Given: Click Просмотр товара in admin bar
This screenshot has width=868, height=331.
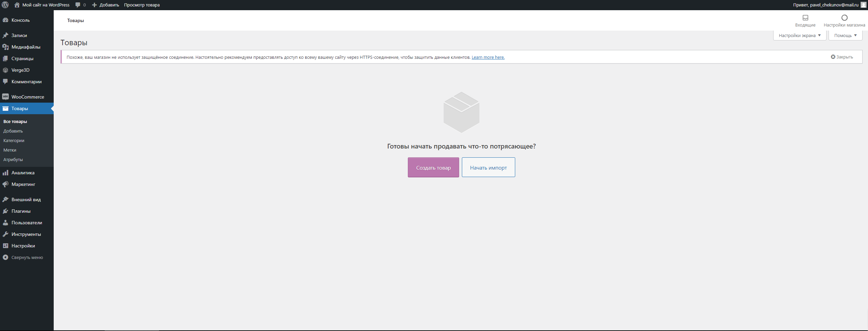Looking at the screenshot, I should 142,5.
